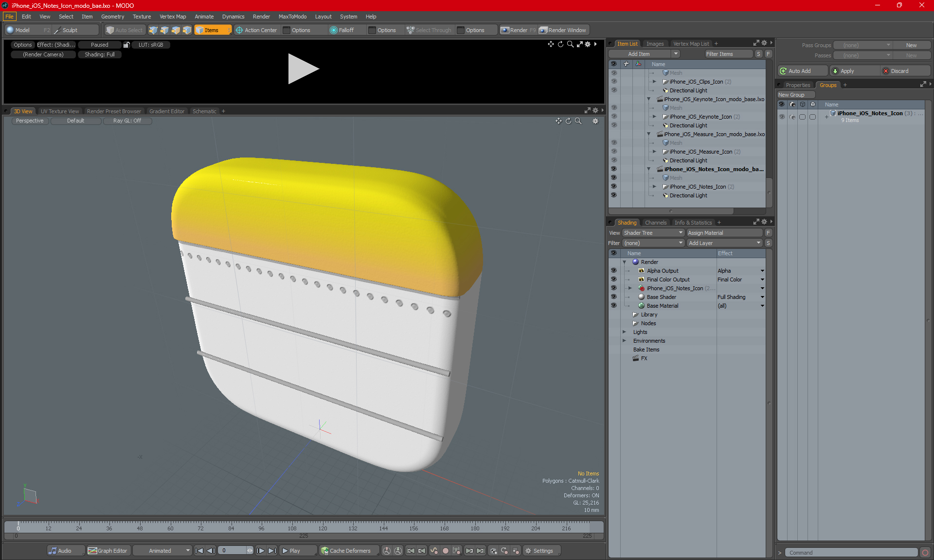Toggle preview lock icon next to Paused
This screenshot has height=560, width=934.
pos(126,45)
